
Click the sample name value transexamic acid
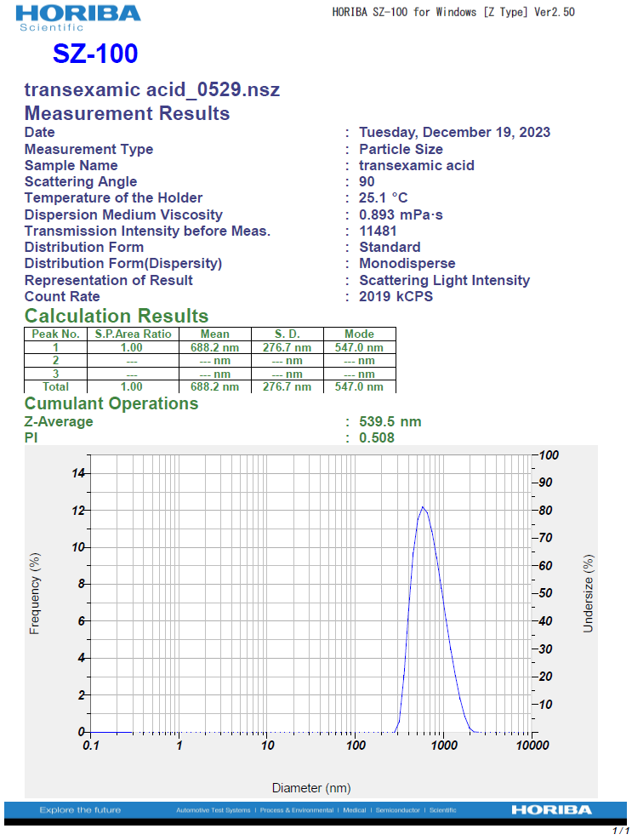[x=416, y=166]
